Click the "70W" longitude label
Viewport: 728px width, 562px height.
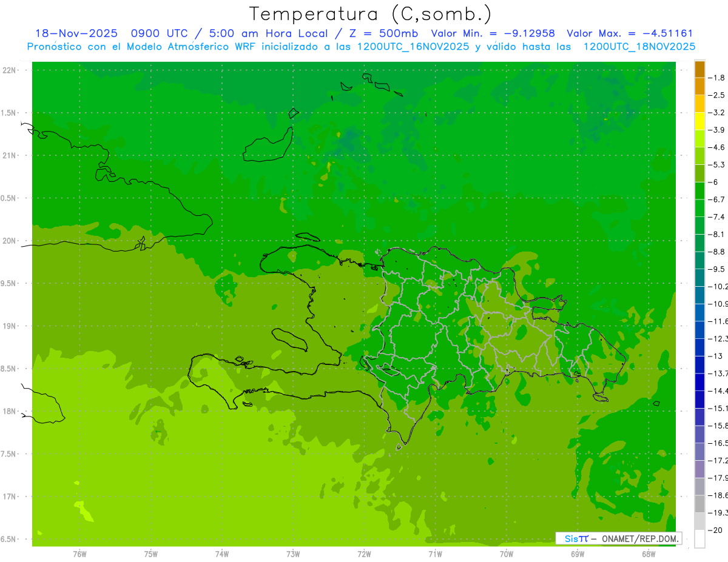[507, 554]
